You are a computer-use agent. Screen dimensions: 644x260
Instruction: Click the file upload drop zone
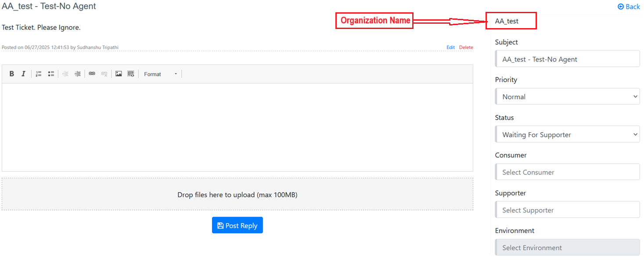tap(237, 195)
